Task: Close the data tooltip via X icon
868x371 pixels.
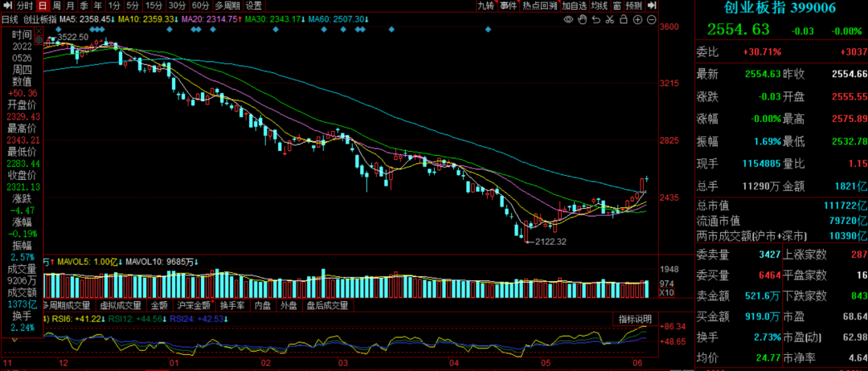Action: [39, 33]
